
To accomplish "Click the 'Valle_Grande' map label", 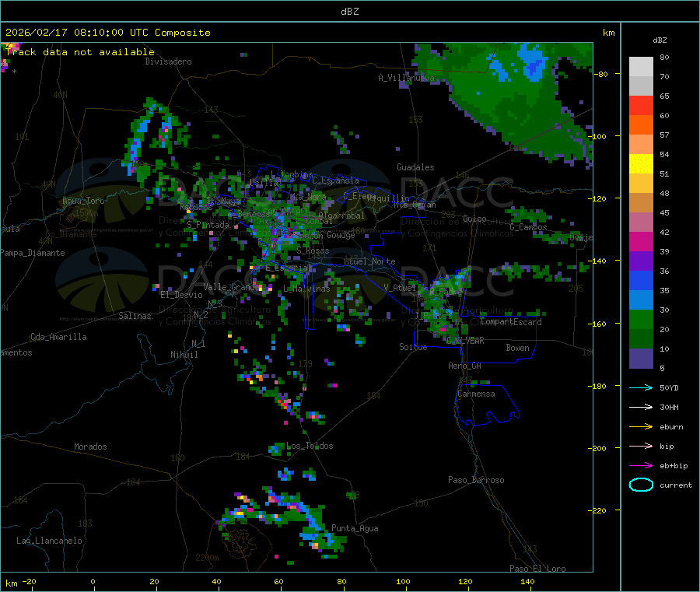I will pyautogui.click(x=231, y=286).
